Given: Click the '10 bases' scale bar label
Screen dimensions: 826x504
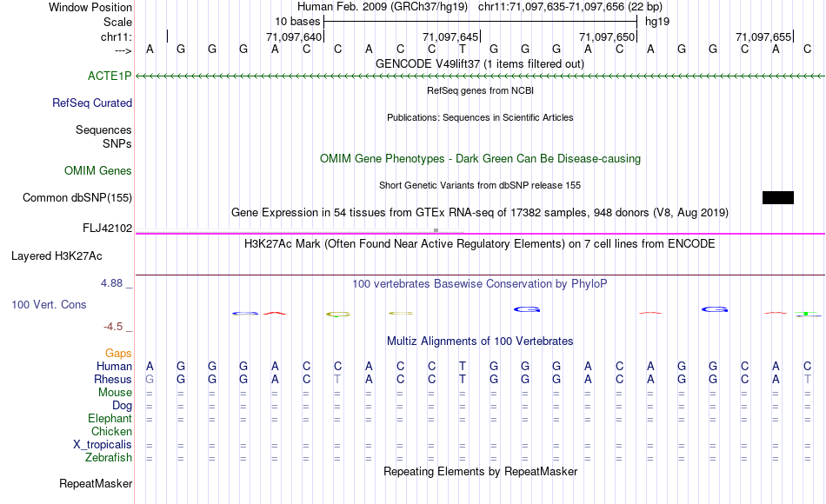Looking at the screenshot, I should click(x=297, y=22).
